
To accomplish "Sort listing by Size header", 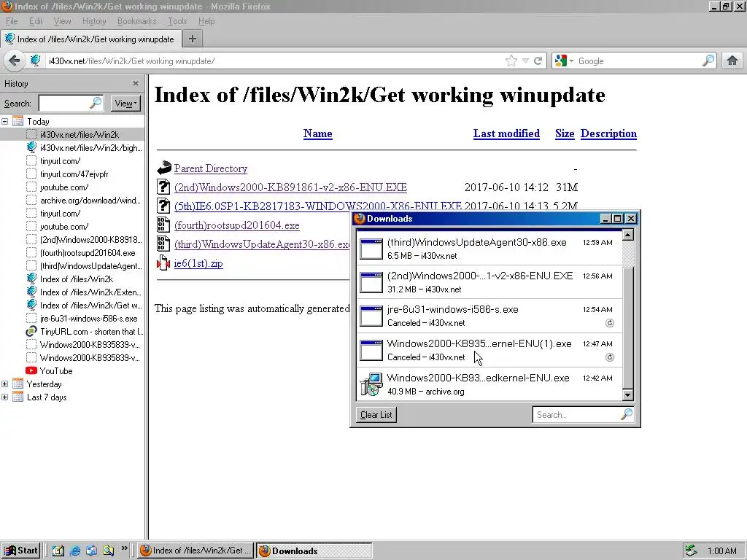I will click(565, 134).
